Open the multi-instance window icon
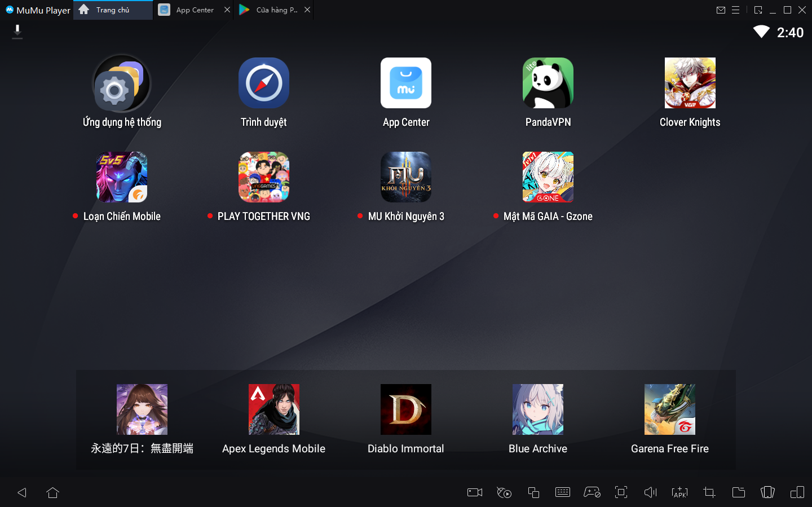This screenshot has width=812, height=507. tap(533, 492)
